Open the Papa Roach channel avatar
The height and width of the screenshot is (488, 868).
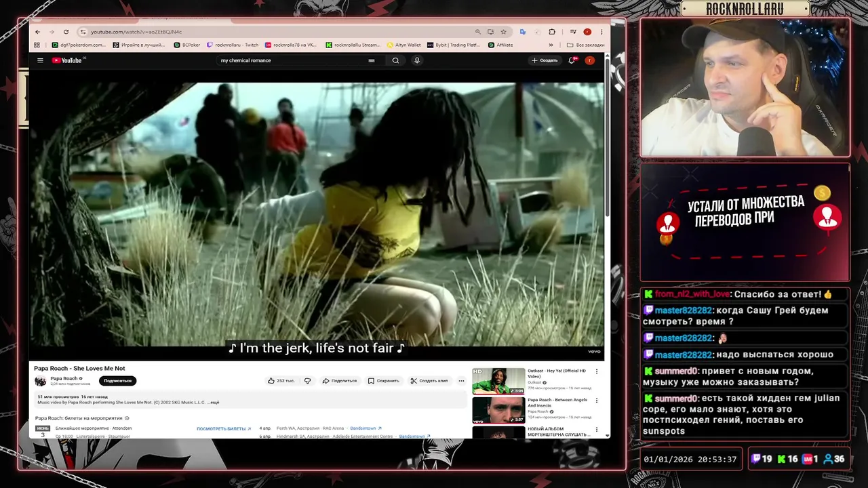[x=41, y=381]
